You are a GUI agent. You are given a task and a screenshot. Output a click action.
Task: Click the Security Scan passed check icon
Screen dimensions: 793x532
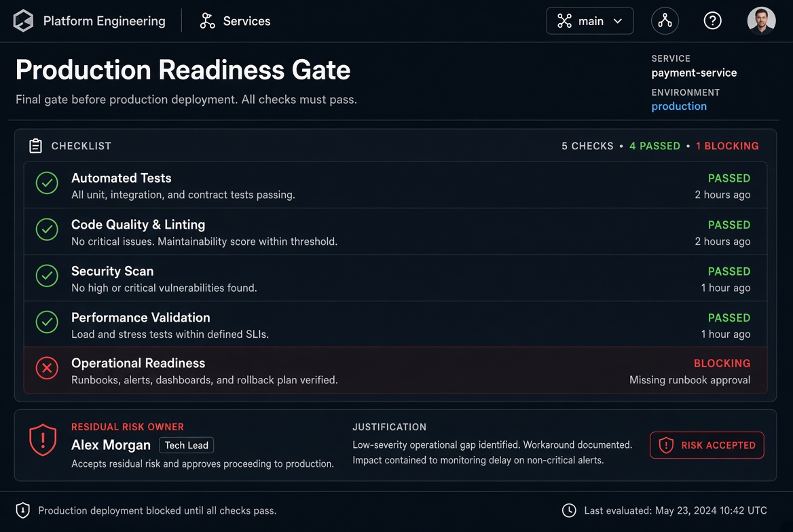point(47,276)
